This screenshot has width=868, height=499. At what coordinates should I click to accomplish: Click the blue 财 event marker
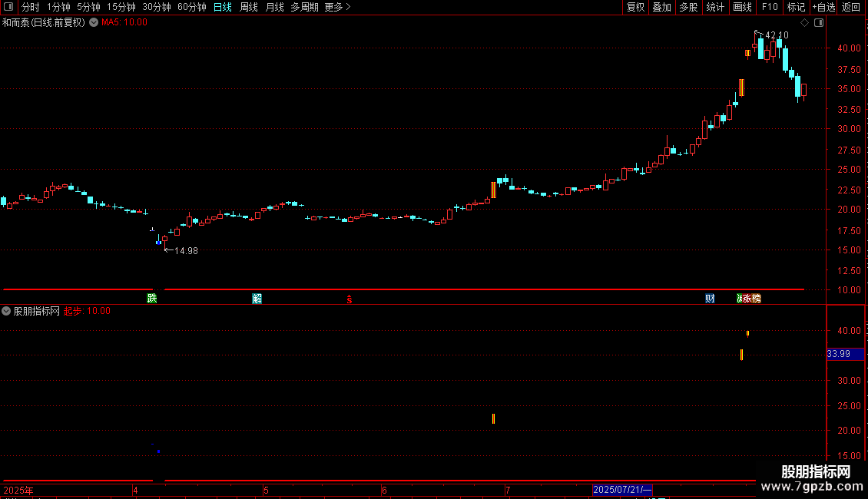tap(710, 298)
